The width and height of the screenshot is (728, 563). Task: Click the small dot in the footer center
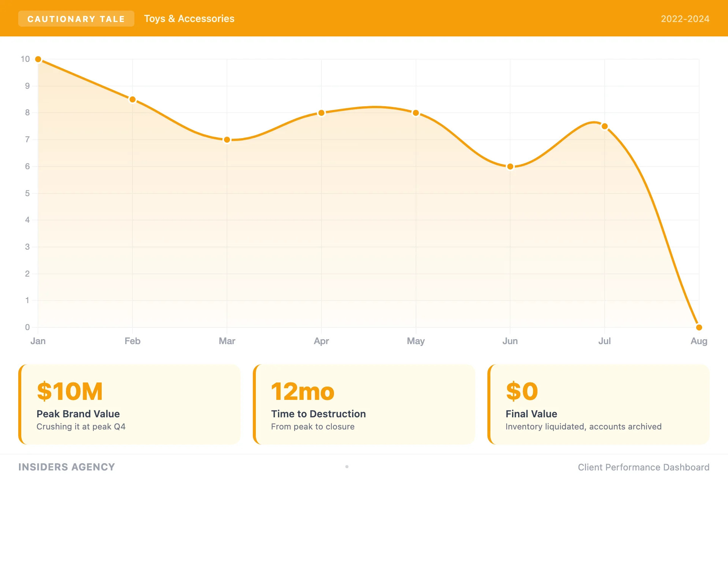[347, 467]
